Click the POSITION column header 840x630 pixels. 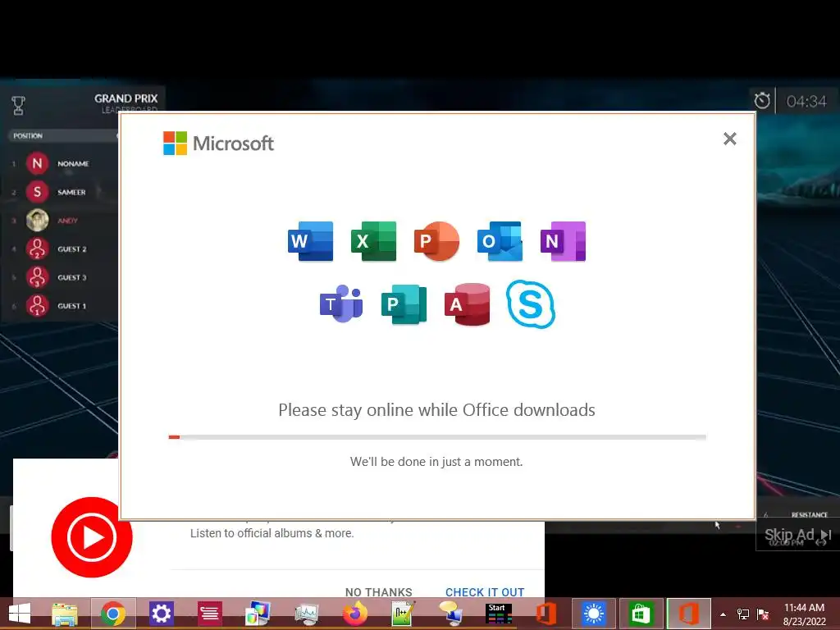click(28, 135)
